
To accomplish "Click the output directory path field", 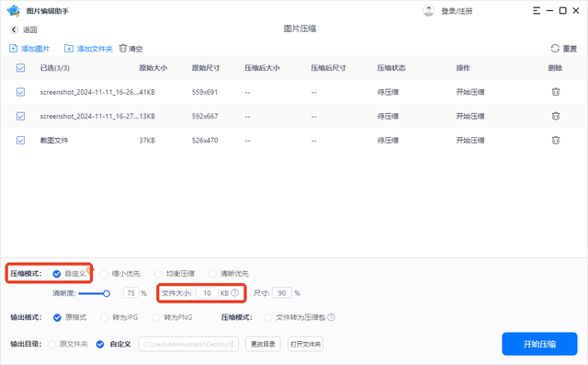I will [188, 344].
